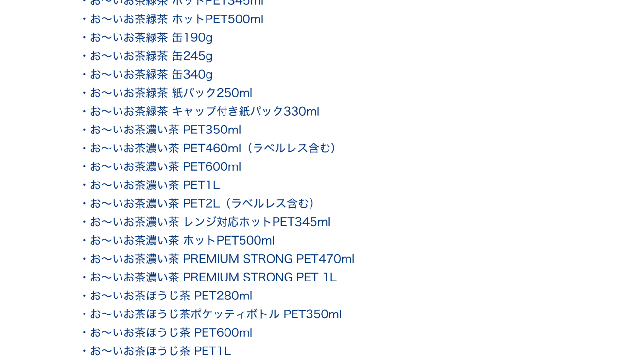Click 濃い茶 PET2L（ラベルレス含む）line
The height and width of the screenshot is (364, 622).
tap(203, 204)
